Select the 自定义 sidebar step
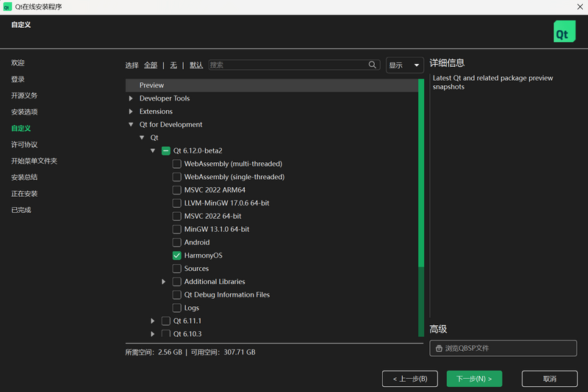The image size is (588, 392). pos(21,128)
